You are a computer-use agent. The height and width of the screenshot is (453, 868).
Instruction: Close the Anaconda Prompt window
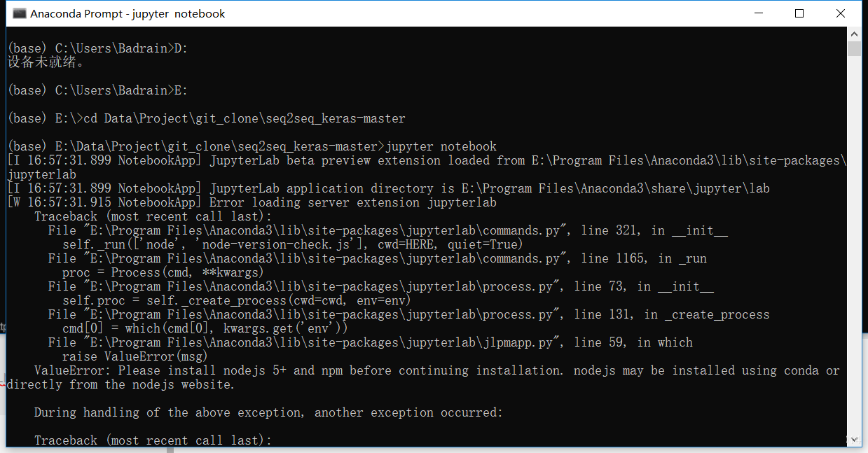pos(841,13)
